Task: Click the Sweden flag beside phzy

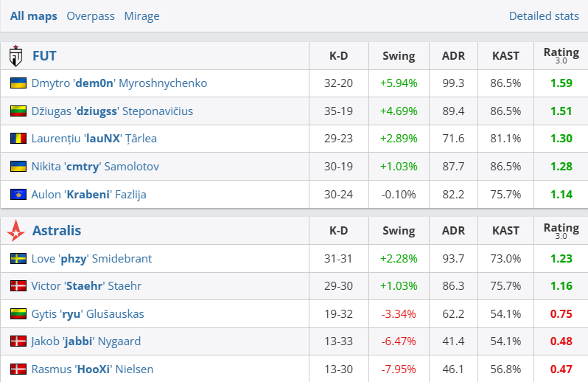Action: coord(18,259)
